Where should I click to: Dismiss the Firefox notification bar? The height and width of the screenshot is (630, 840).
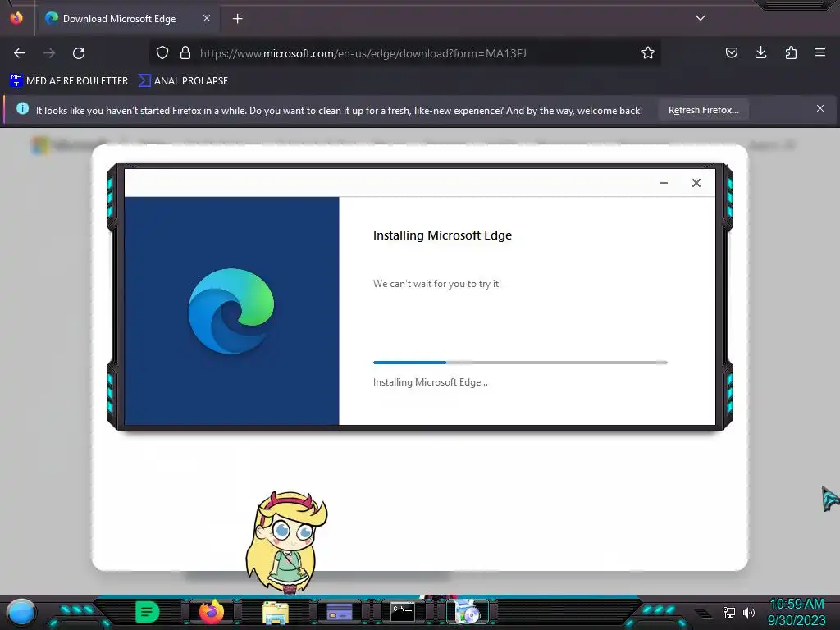tap(819, 109)
